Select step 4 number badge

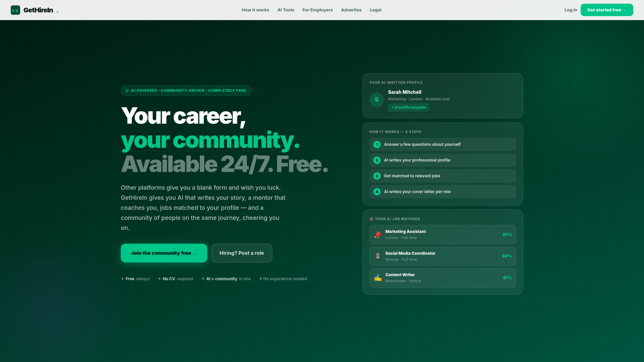point(377,192)
